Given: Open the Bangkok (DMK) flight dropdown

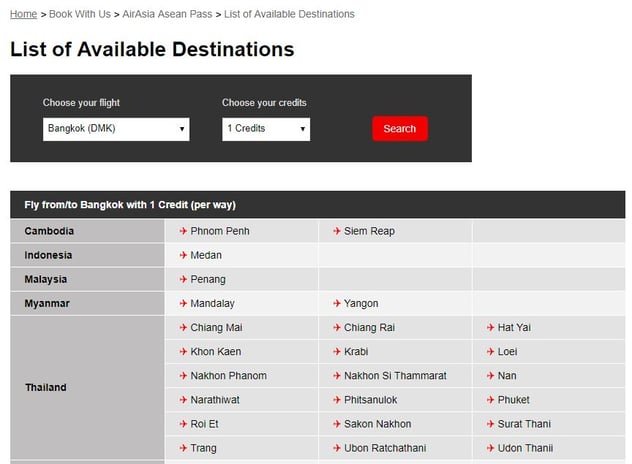Looking at the screenshot, I should [x=116, y=129].
